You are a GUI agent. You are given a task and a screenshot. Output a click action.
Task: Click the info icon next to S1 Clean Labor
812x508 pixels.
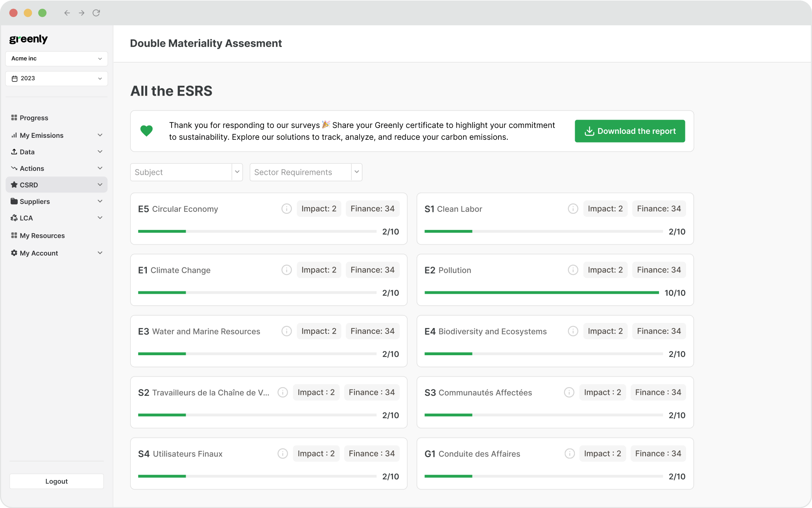(572, 209)
